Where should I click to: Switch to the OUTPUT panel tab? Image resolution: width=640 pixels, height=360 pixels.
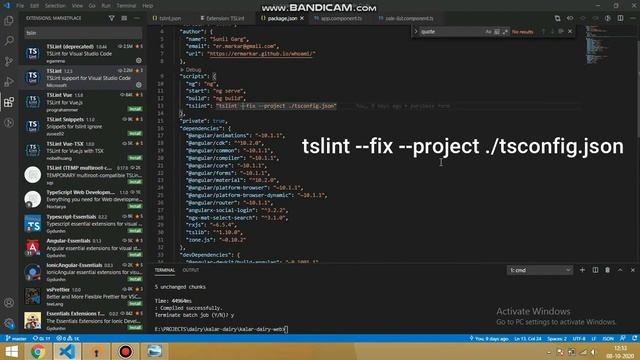pos(191,270)
